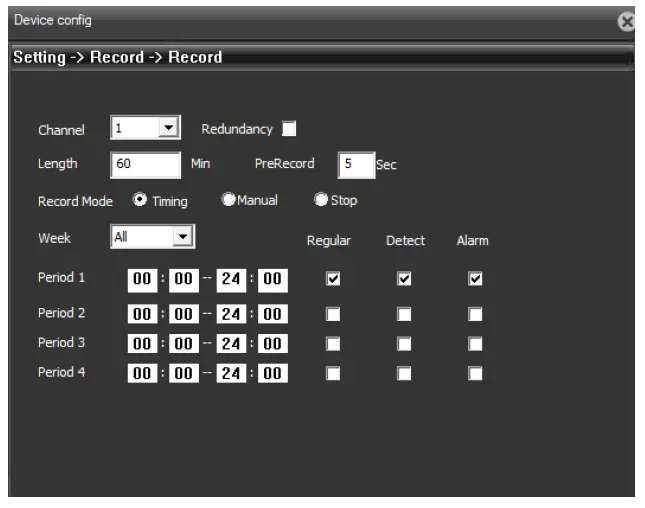The width and height of the screenshot is (645, 508).
Task: Uncheck Detect for Period 1
Action: pos(404,278)
